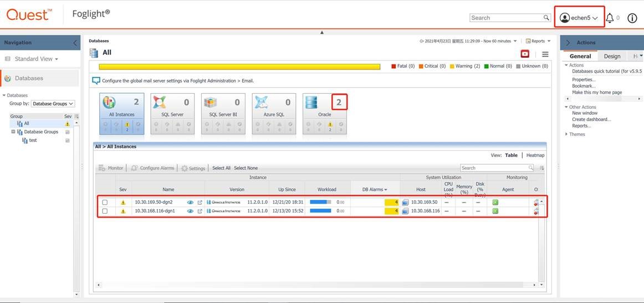Open Databases quick tutorial link
Viewport: 644px width, 303px height.
607,71
